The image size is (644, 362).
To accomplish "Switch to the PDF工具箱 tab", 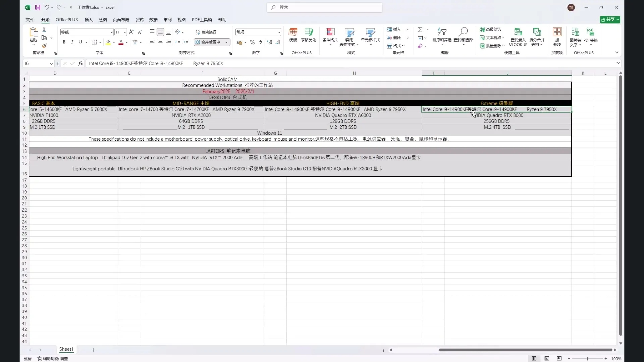I will point(202,20).
